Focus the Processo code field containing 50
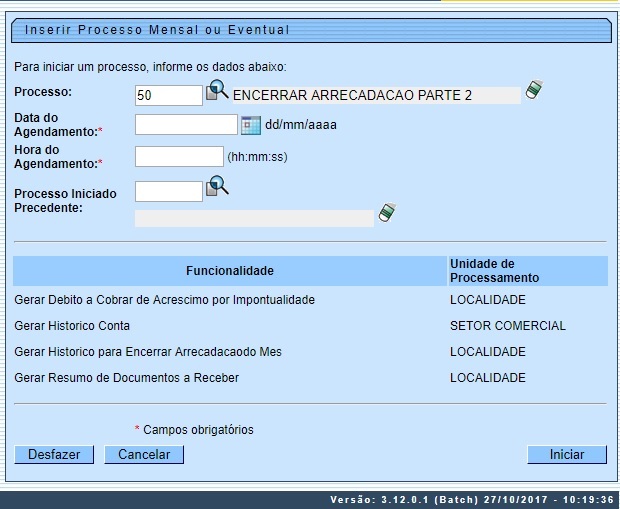Screen dimensions: 620x509 169,95
